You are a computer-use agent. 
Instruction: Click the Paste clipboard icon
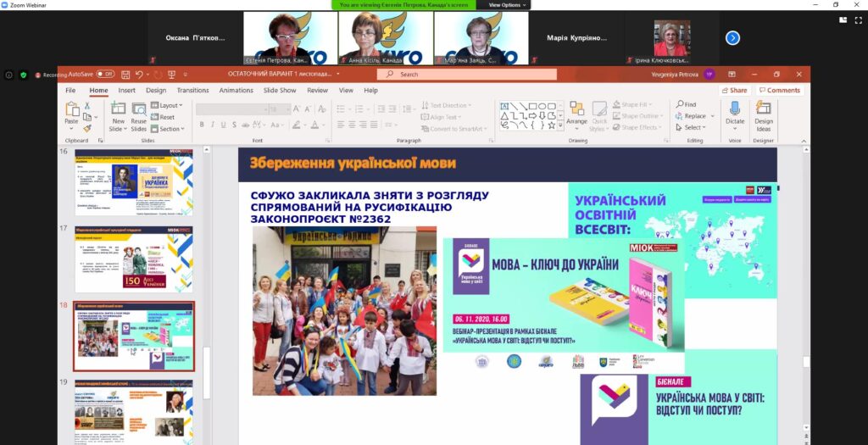tap(71, 109)
